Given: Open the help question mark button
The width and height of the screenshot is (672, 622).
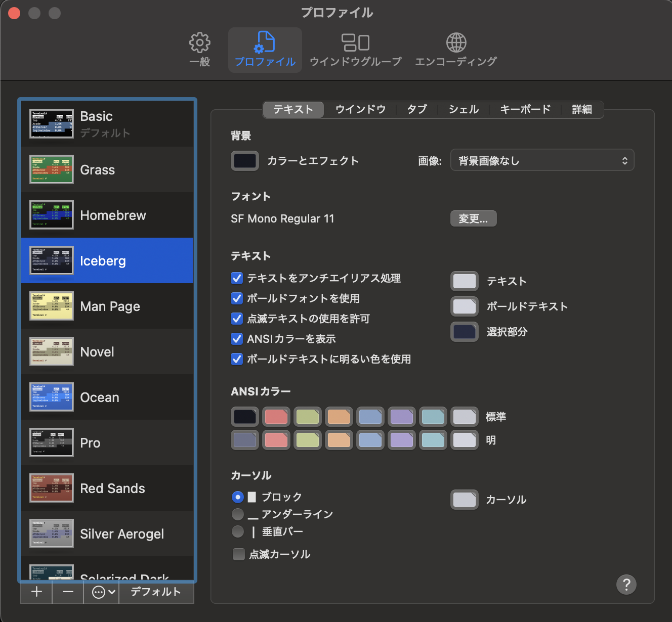Looking at the screenshot, I should pos(626,585).
